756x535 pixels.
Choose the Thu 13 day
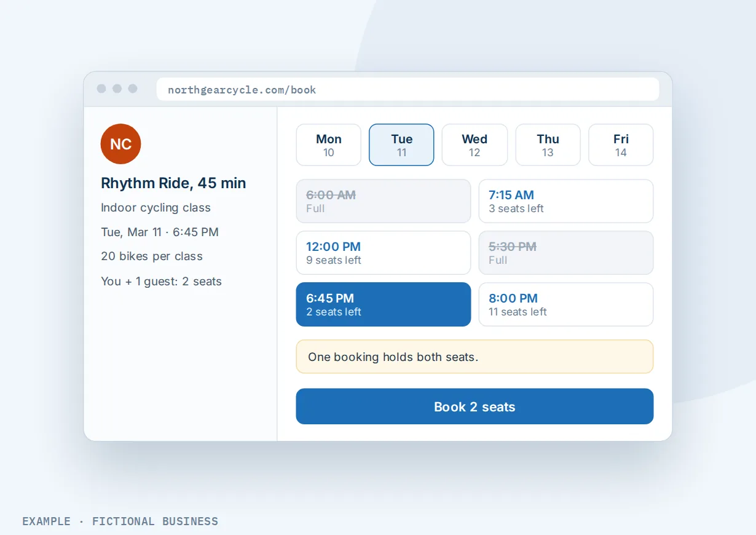click(x=548, y=145)
